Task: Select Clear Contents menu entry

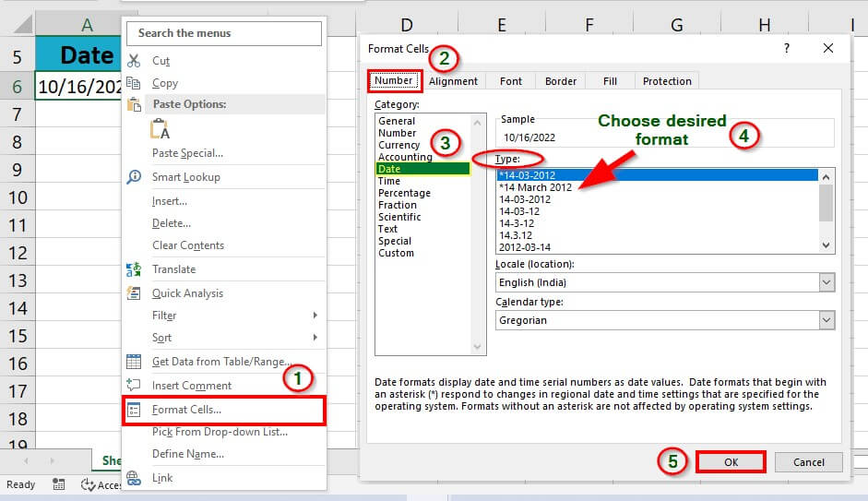Action: coord(188,245)
